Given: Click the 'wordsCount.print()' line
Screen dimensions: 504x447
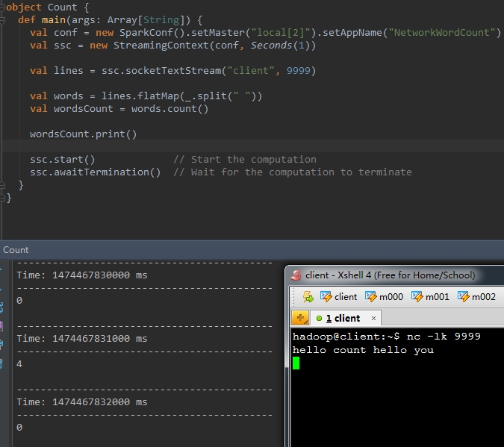Looking at the screenshot, I should tap(83, 134).
